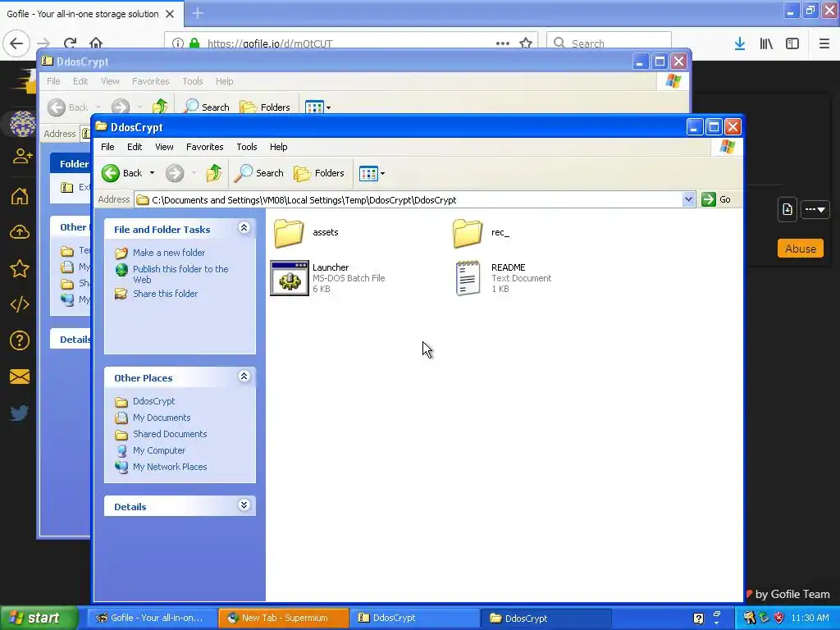Toggle browser sidebar icon

pyautogui.click(x=792, y=43)
